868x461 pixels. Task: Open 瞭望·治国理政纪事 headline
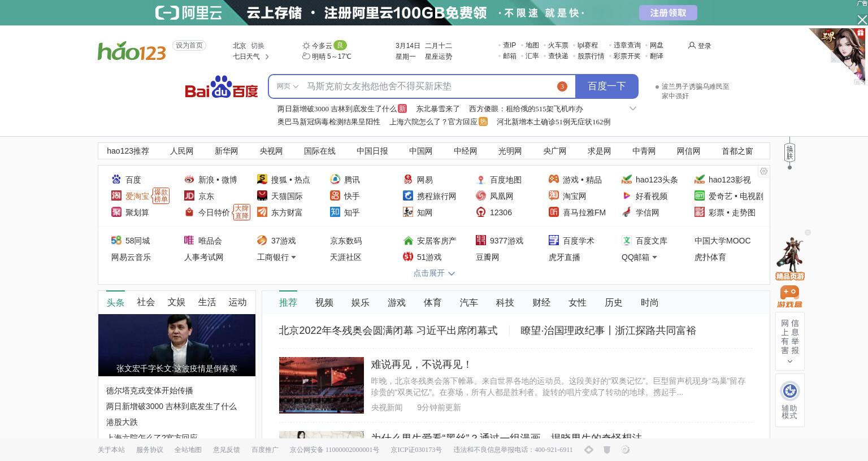608,330
